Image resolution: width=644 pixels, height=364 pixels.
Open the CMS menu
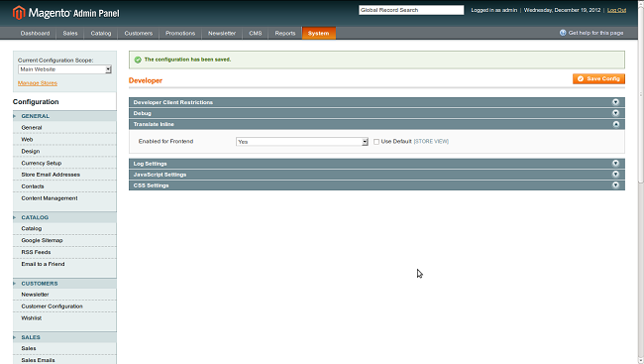(255, 33)
